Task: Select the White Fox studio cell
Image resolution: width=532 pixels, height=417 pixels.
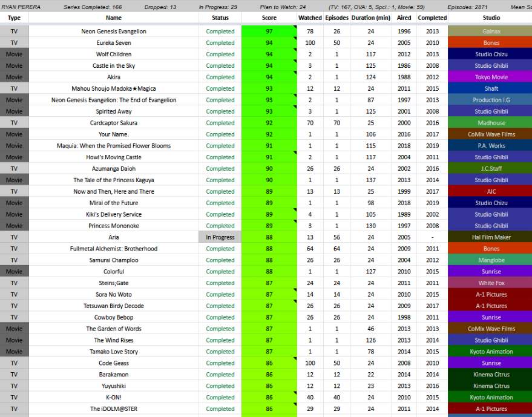Action: [491, 283]
